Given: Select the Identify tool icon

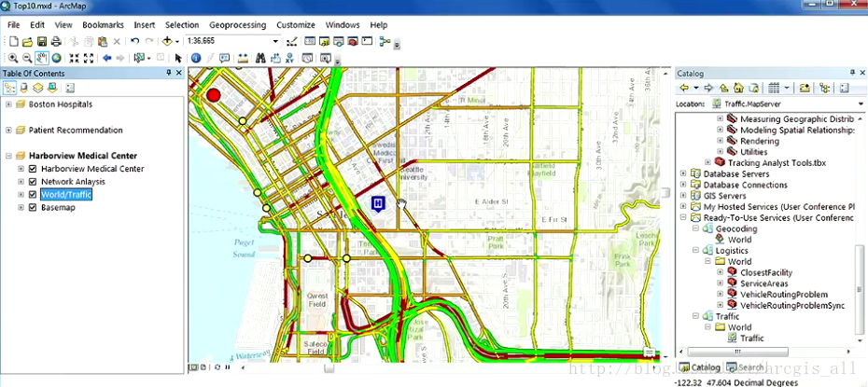Looking at the screenshot, I should 196,58.
